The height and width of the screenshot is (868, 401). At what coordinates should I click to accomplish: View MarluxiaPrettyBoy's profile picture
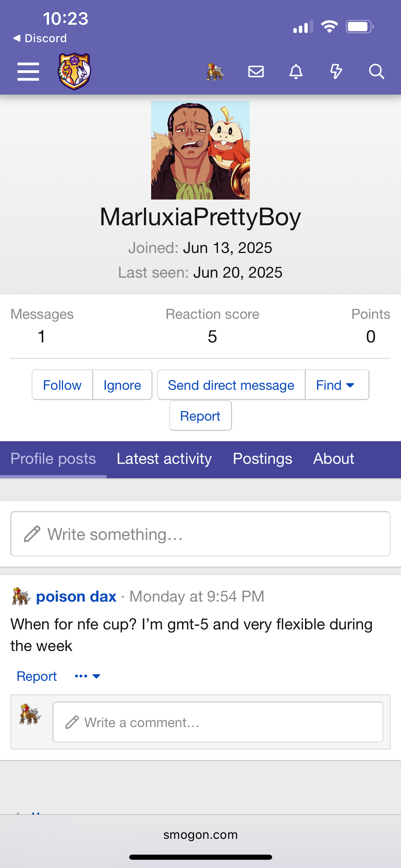click(x=200, y=150)
